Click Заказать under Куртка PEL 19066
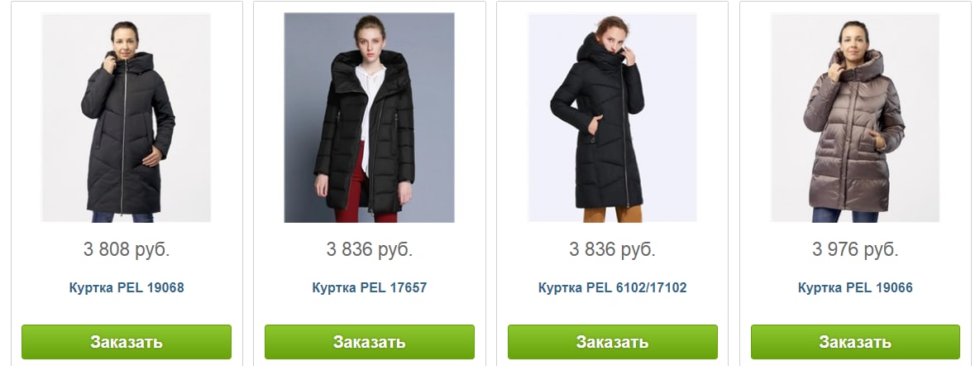 pos(855,342)
